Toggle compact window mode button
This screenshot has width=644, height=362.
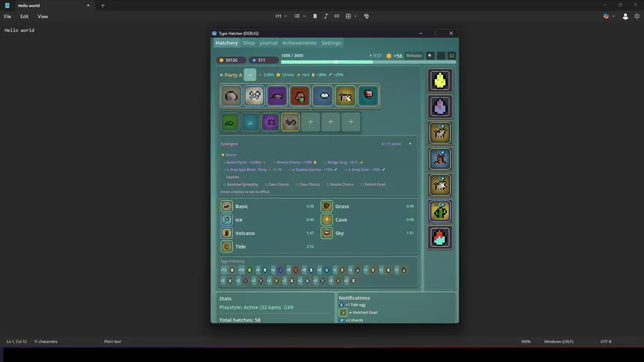click(452, 55)
